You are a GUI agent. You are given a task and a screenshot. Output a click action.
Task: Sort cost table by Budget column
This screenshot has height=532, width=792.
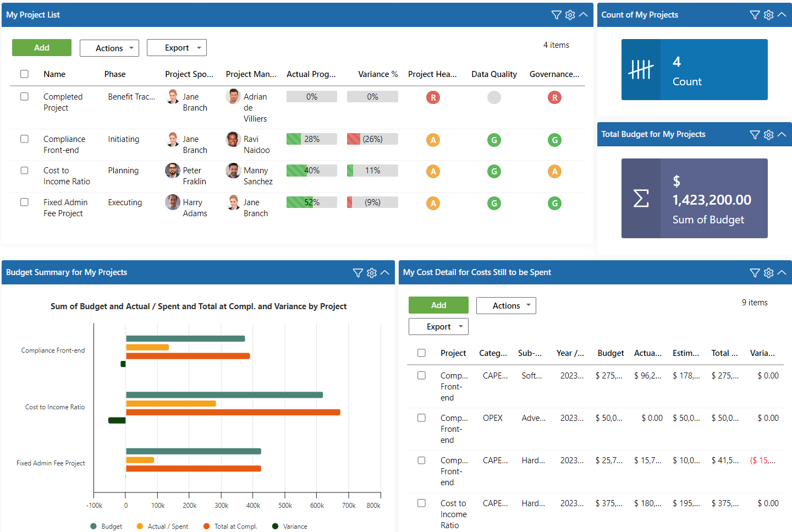click(x=610, y=353)
